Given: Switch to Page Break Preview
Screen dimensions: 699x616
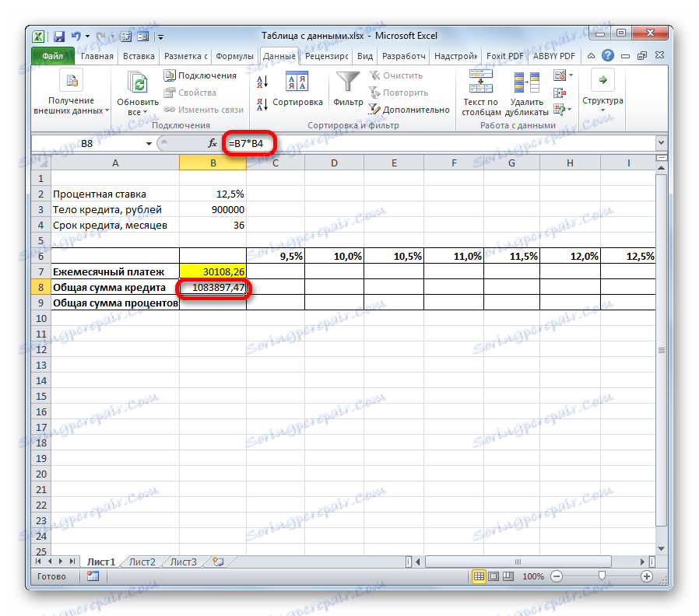Looking at the screenshot, I should [x=508, y=577].
